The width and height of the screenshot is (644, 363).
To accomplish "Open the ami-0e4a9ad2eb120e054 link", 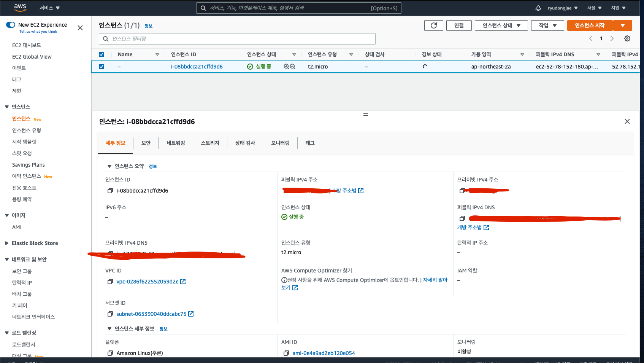I will coord(324,353).
